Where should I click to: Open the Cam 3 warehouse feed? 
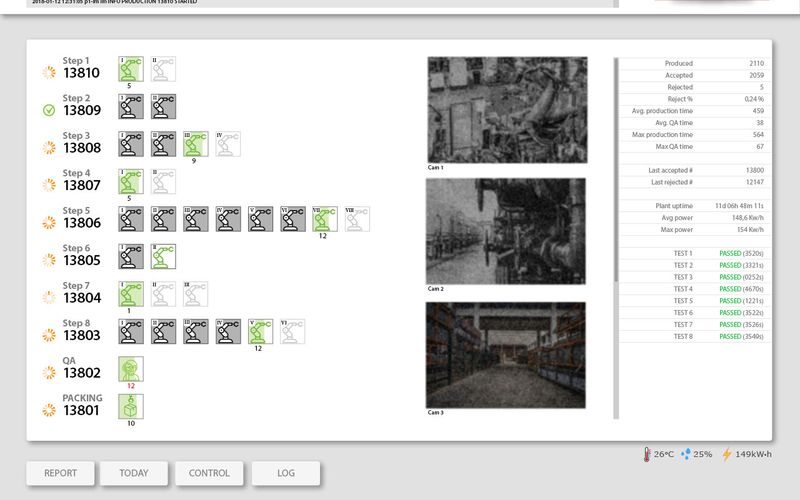coord(506,355)
